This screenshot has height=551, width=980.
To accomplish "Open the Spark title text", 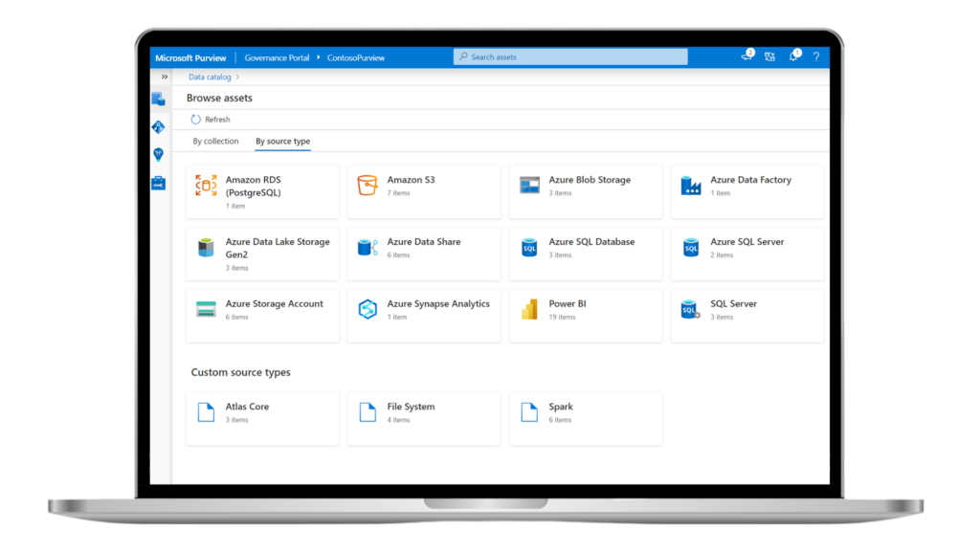I will tap(561, 406).
